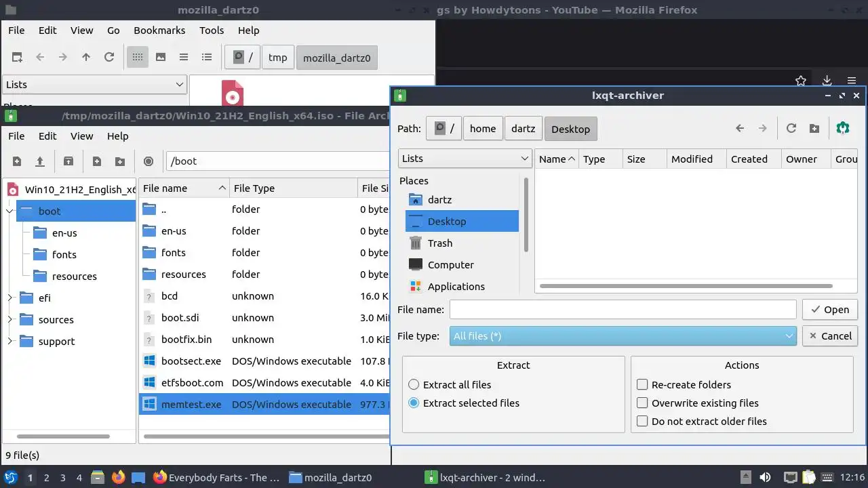Click Open Archive upload-arrow icon

pyautogui.click(x=40, y=161)
